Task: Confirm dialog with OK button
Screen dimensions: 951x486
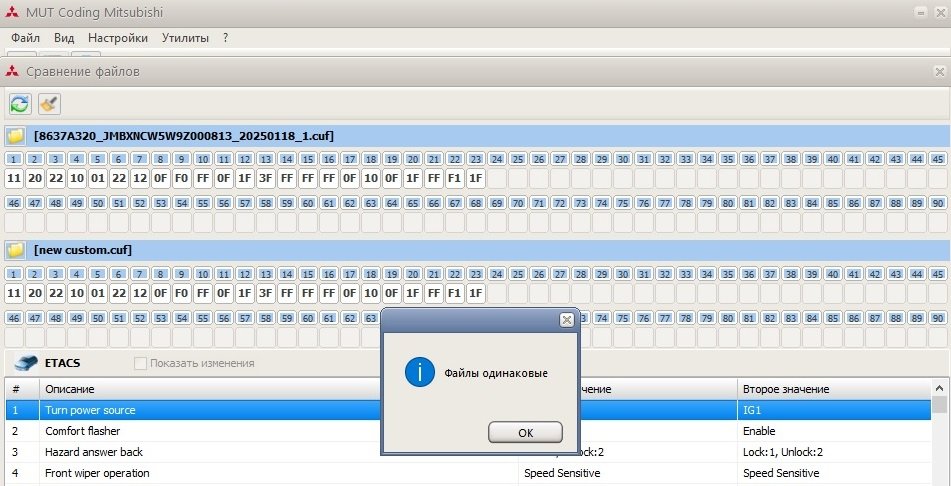Action: [x=525, y=433]
